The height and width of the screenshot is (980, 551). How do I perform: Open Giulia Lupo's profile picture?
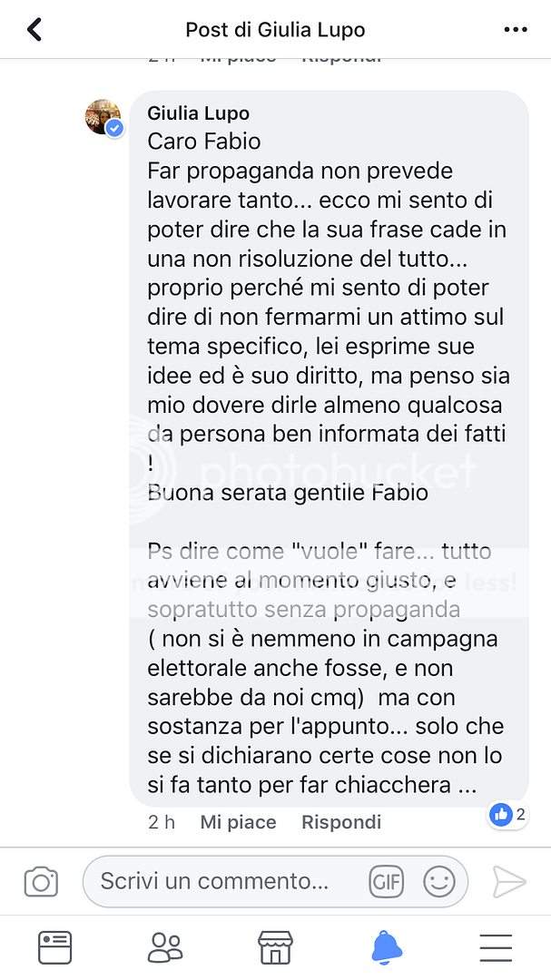[x=103, y=117]
